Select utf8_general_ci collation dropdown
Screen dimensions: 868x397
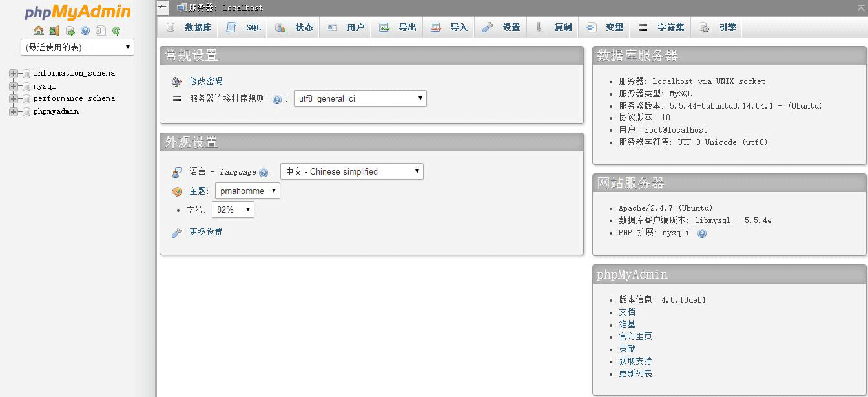[360, 98]
